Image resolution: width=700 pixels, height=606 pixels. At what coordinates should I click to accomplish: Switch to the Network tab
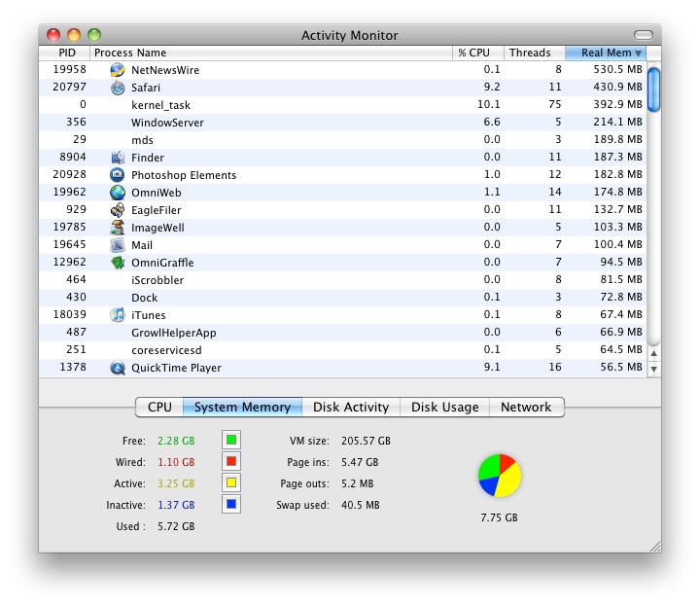click(526, 408)
